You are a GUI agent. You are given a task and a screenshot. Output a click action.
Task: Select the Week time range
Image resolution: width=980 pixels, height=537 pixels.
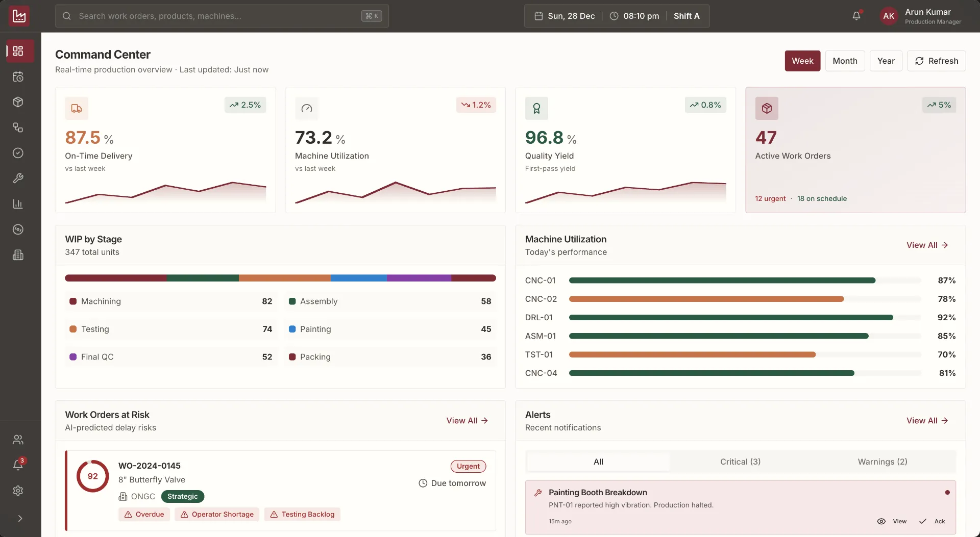click(802, 61)
